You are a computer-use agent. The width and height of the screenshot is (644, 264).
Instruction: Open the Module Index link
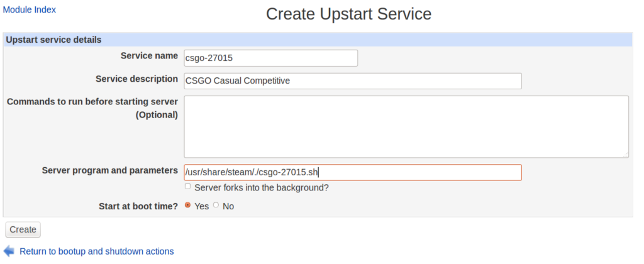[x=30, y=9]
